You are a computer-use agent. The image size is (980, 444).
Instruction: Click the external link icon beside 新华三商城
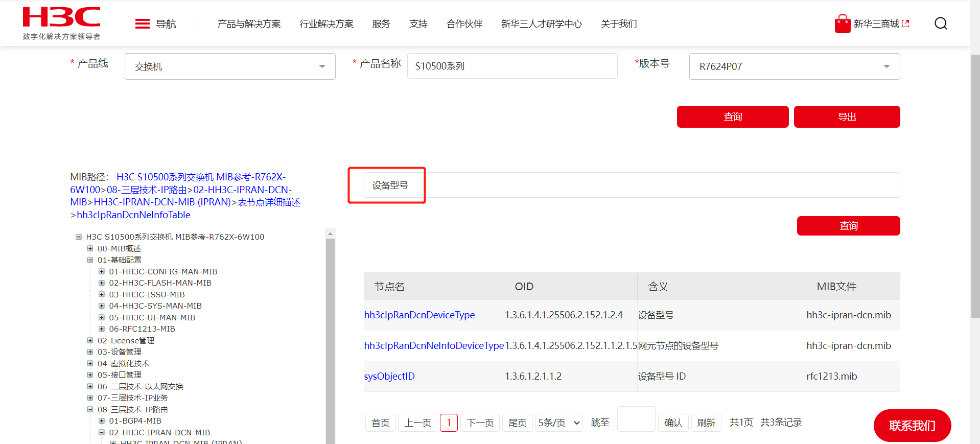(x=906, y=24)
